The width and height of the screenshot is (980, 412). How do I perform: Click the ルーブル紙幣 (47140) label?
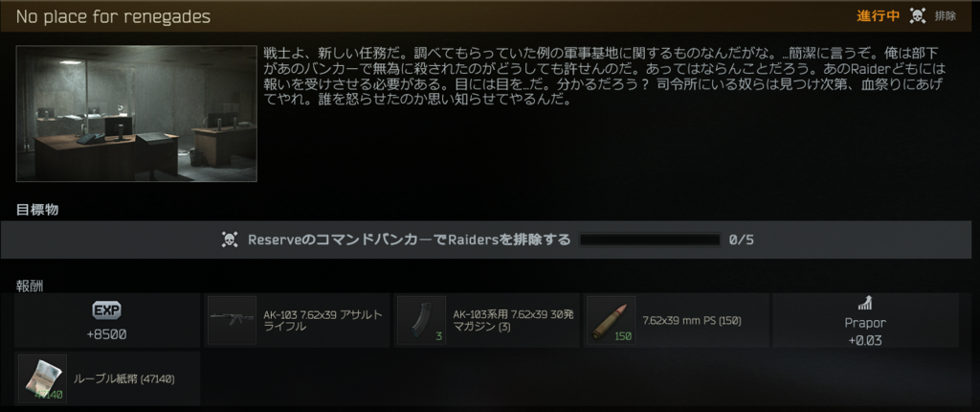[x=124, y=378]
